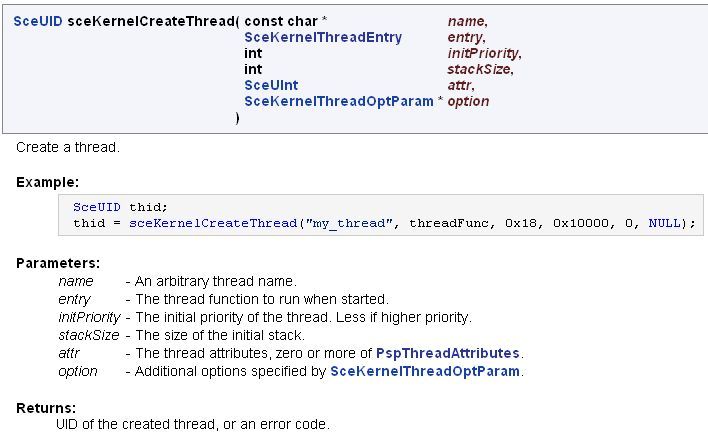Click 'UID of the created thread' return text
The image size is (708, 434).
pyautogui.click(x=135, y=425)
